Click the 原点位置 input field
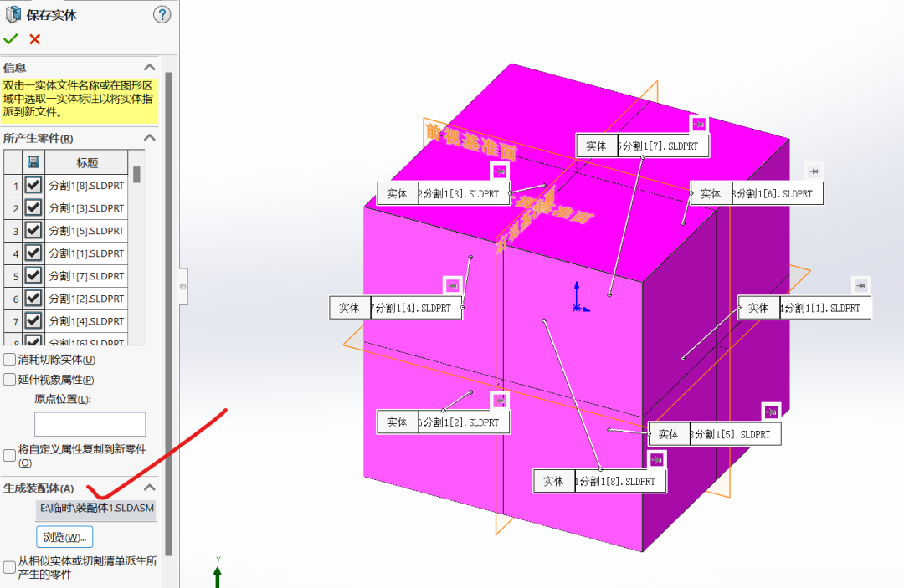This screenshot has width=904, height=588. pyautogui.click(x=90, y=423)
